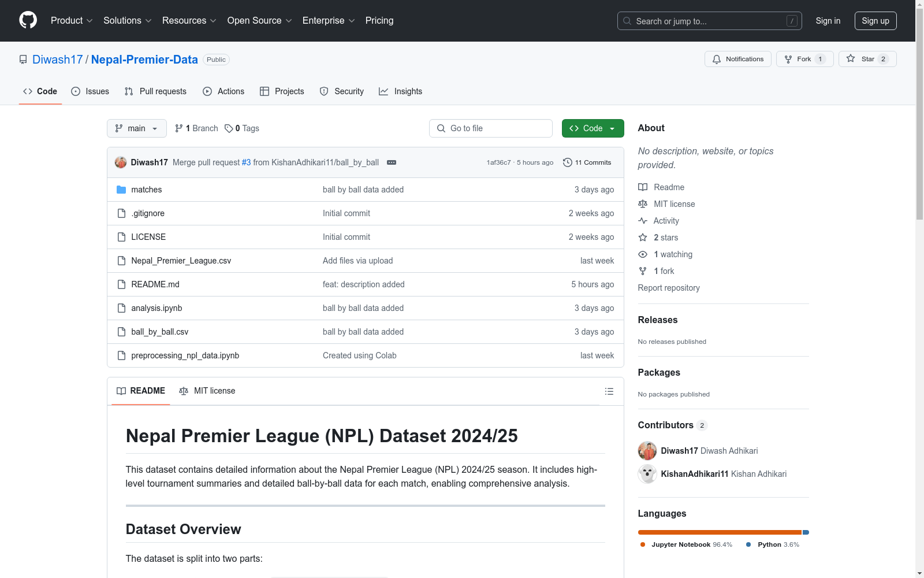Viewport: 924px width, 578px height.
Task: Open the Pricing link
Action: tap(379, 21)
